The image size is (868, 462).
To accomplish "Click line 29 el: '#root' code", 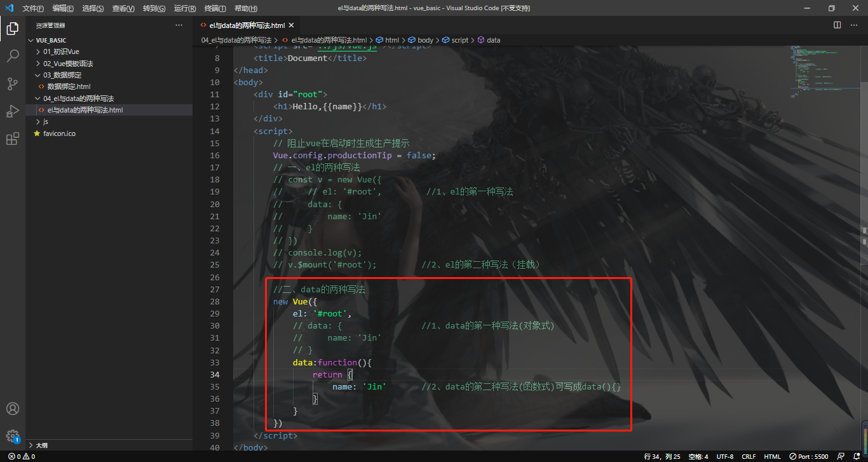I will (x=322, y=313).
